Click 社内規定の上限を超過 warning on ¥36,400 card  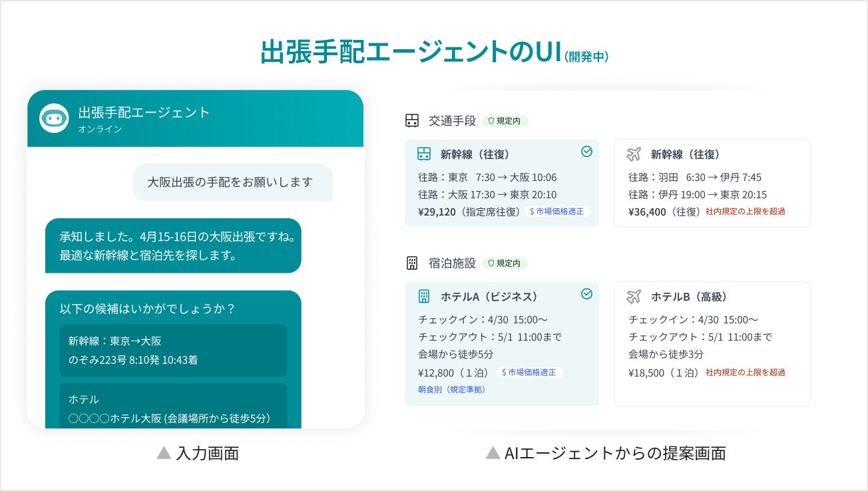tap(746, 212)
